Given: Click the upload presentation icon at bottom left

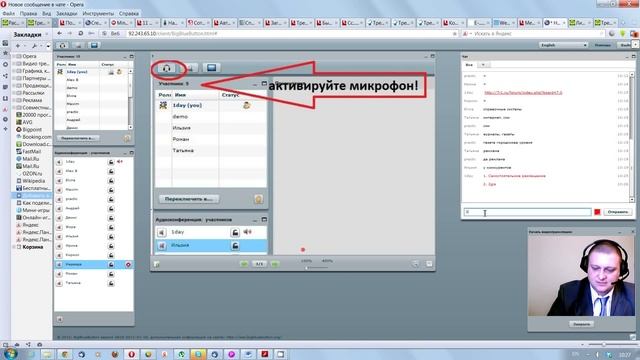Looking at the screenshot, I should click(x=157, y=264).
